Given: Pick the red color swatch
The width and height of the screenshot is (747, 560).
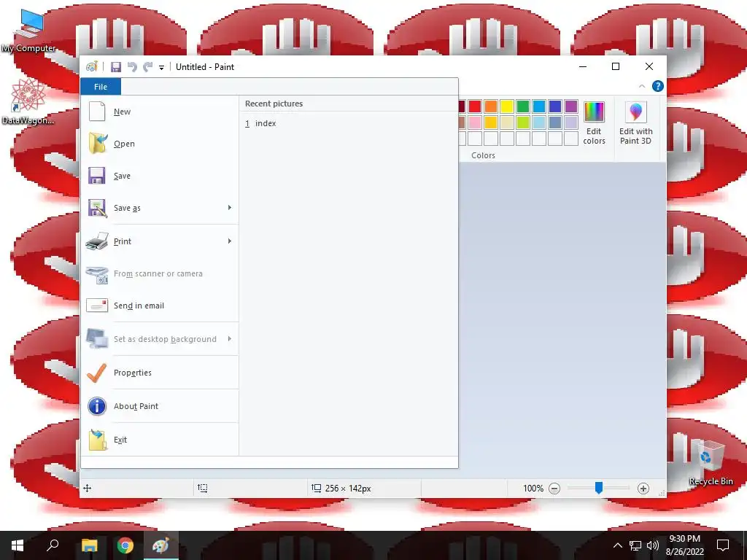Looking at the screenshot, I should [x=475, y=106].
